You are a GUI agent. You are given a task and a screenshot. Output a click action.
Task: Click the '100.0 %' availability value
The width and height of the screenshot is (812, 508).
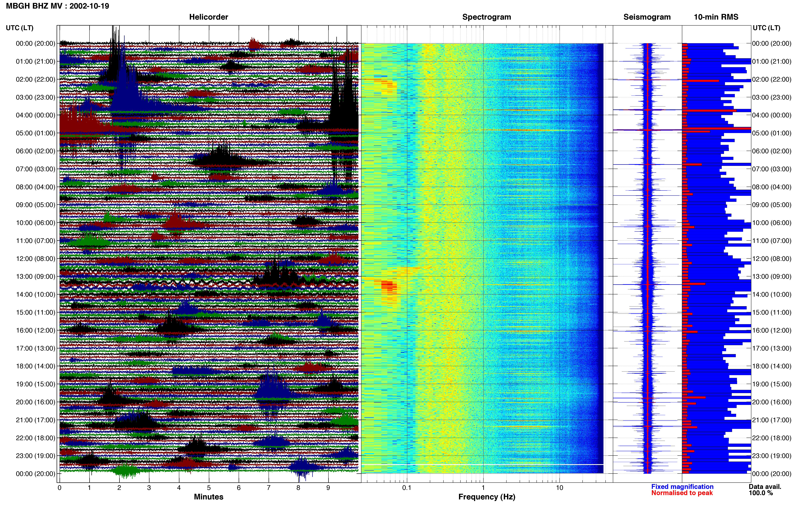point(761,493)
